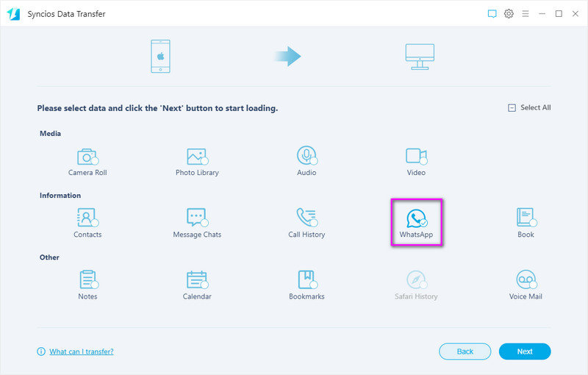Select the Camera Roll data type icon

click(x=87, y=157)
